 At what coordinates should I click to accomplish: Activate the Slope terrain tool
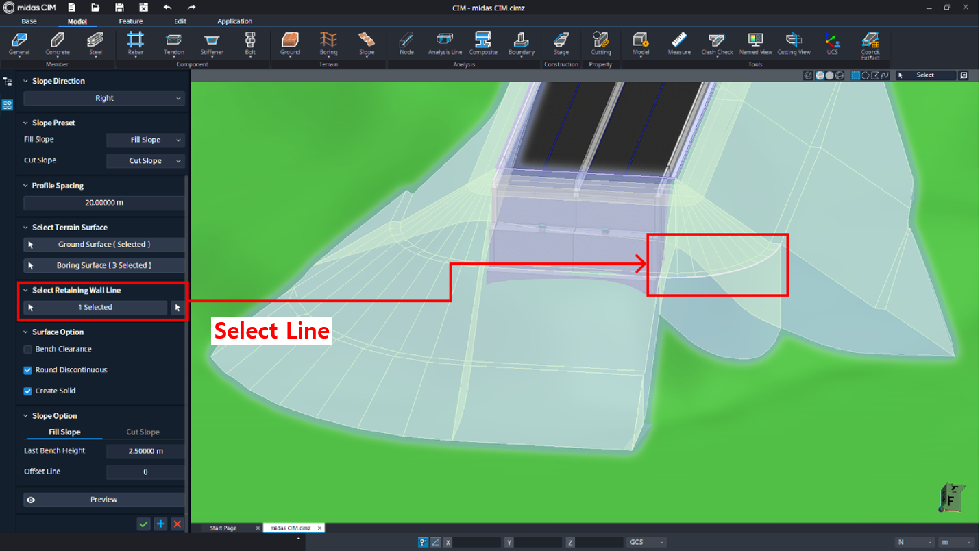click(x=367, y=42)
